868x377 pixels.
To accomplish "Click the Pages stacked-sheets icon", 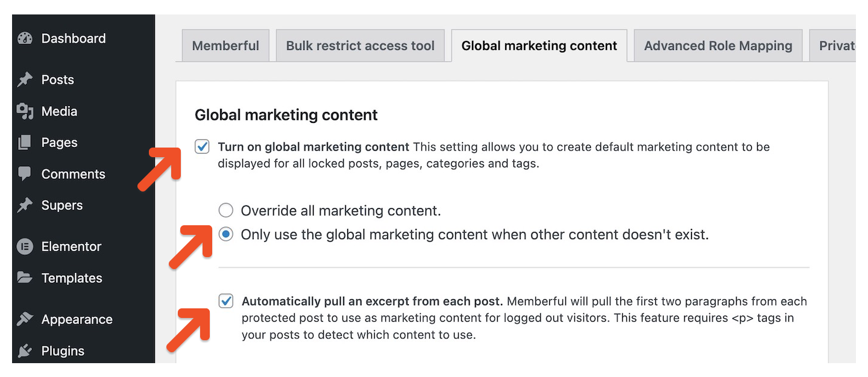I will click(x=25, y=143).
